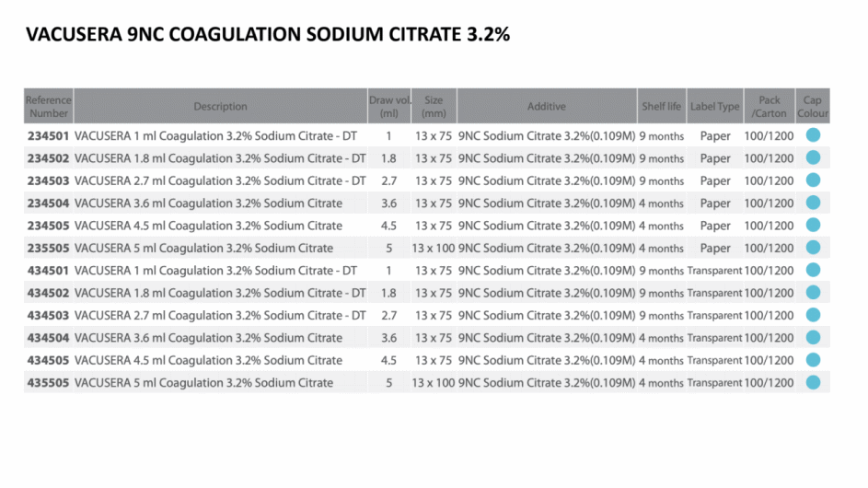Click the Additive column header
Viewport: 868px width, 488px height.
547,107
